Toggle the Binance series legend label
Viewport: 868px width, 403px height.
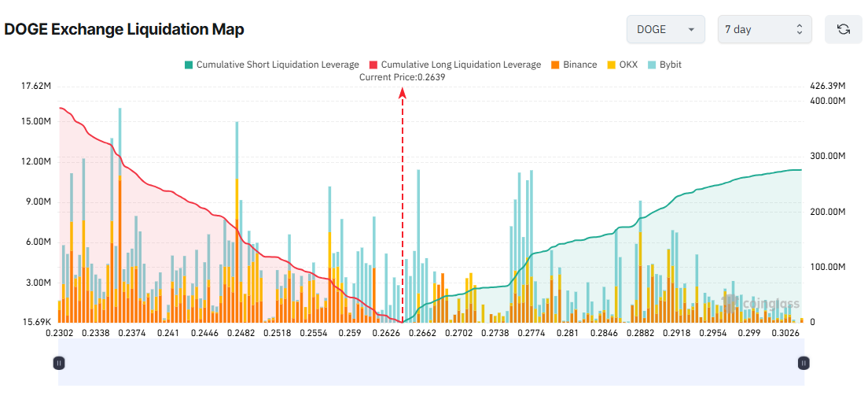[x=579, y=65]
